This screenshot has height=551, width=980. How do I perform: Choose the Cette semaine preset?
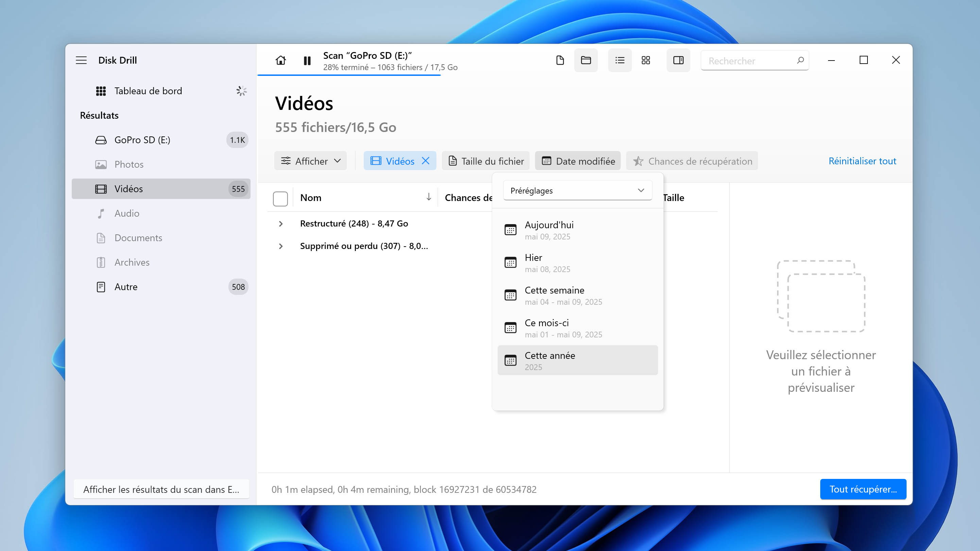click(x=578, y=296)
